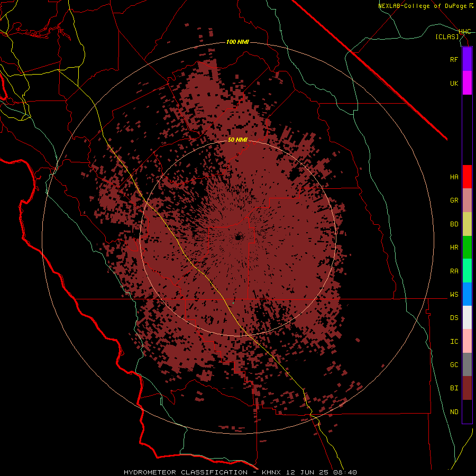Image resolution: width=476 pixels, height=476 pixels.
Task: Click the HR legend label
Action: click(454, 248)
